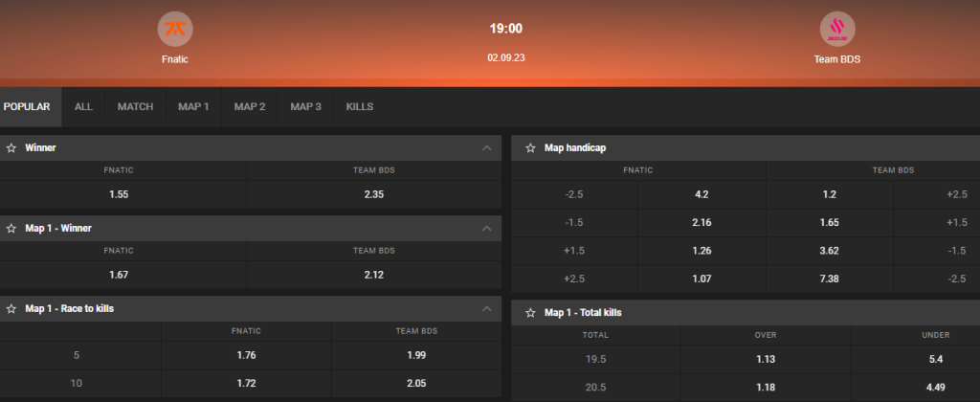Click the Fnatic team name in header
This screenshot has width=980, height=402.
[x=175, y=59]
